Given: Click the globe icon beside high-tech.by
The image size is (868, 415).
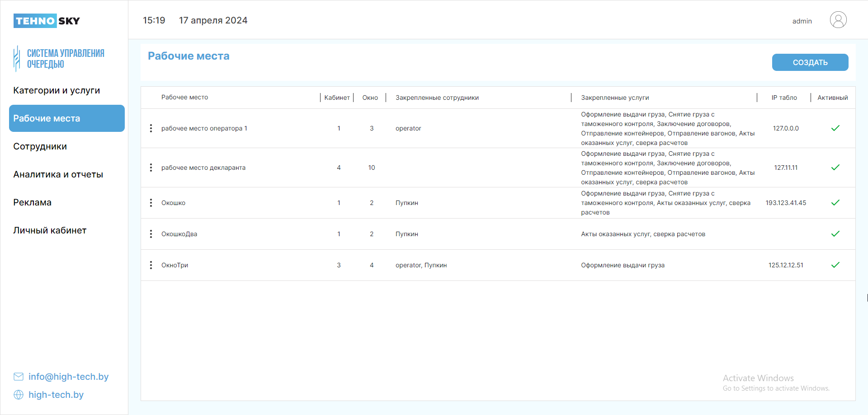Looking at the screenshot, I should click(19, 395).
